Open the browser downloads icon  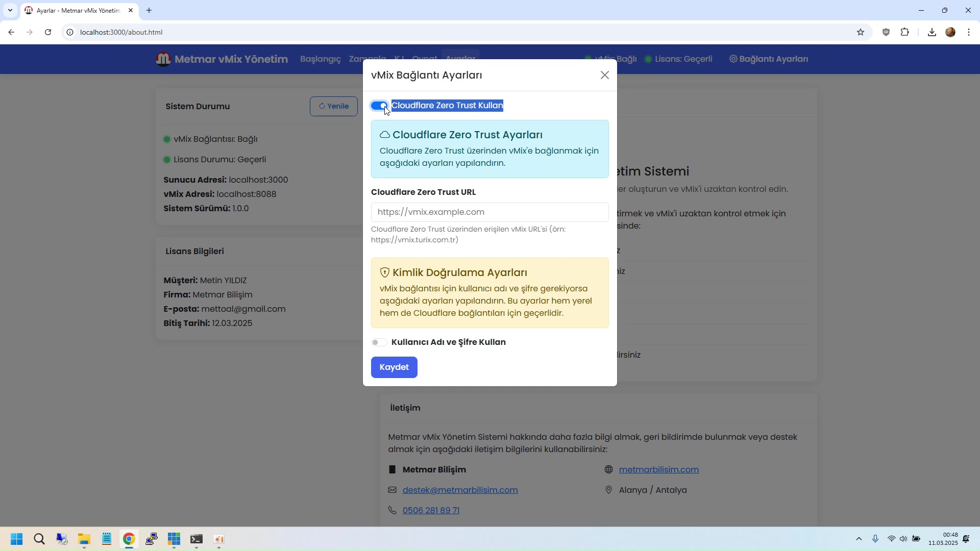click(932, 32)
